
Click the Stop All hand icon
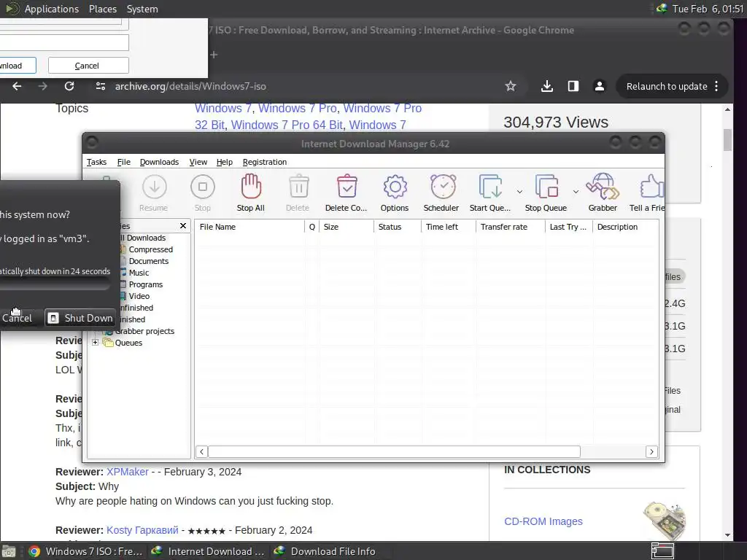click(x=251, y=186)
